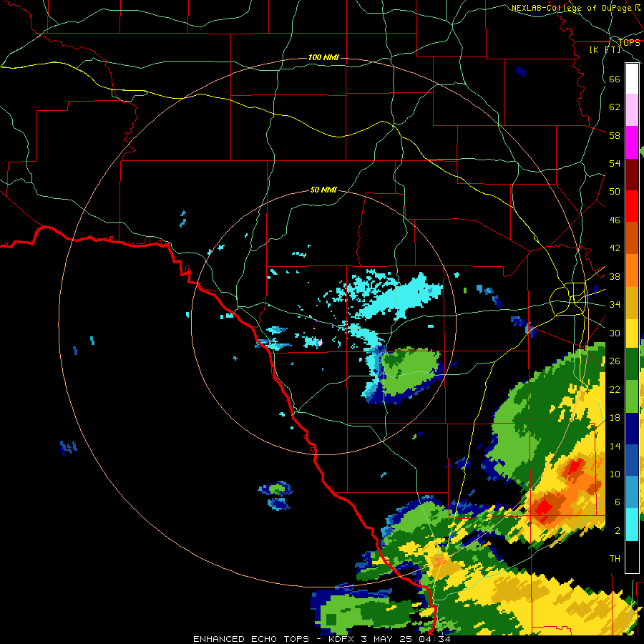644x644 pixels.
Task: Click the legend value 6
Action: [x=618, y=502]
